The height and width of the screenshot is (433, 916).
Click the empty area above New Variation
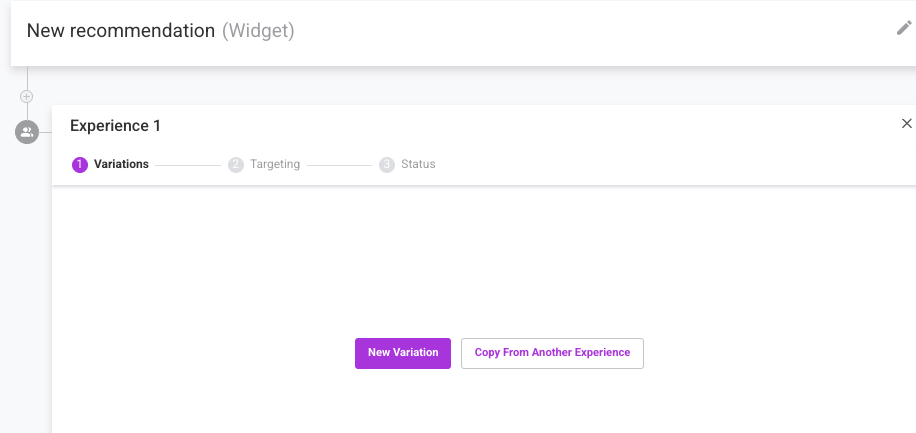pyautogui.click(x=484, y=261)
